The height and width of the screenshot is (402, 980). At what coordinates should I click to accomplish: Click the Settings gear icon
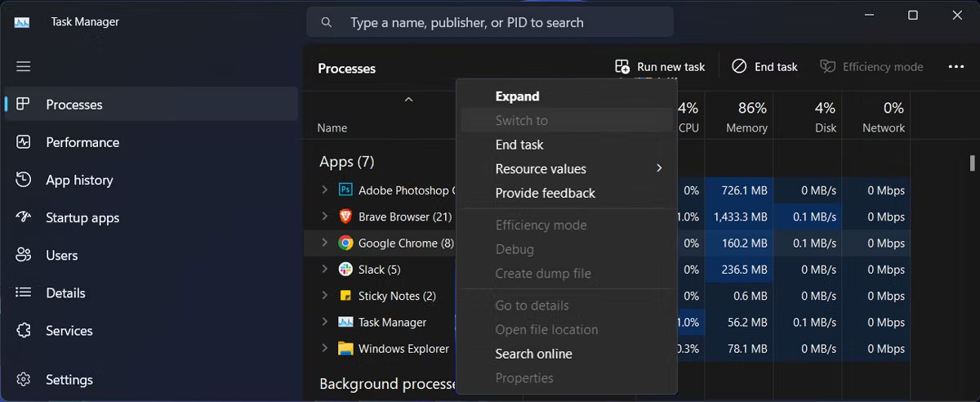pyautogui.click(x=23, y=379)
